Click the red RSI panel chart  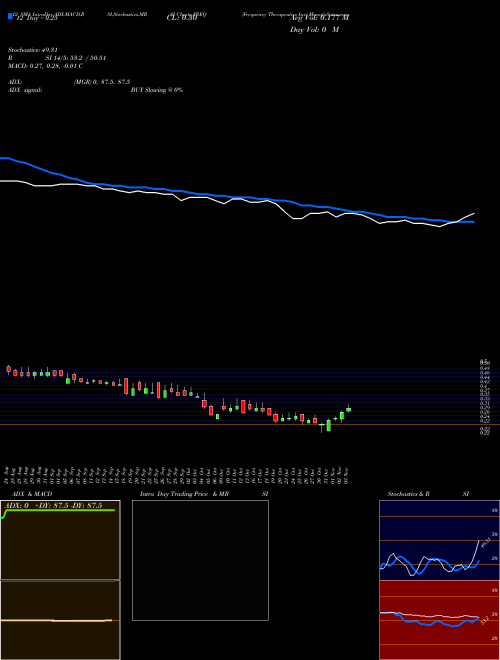(439, 620)
